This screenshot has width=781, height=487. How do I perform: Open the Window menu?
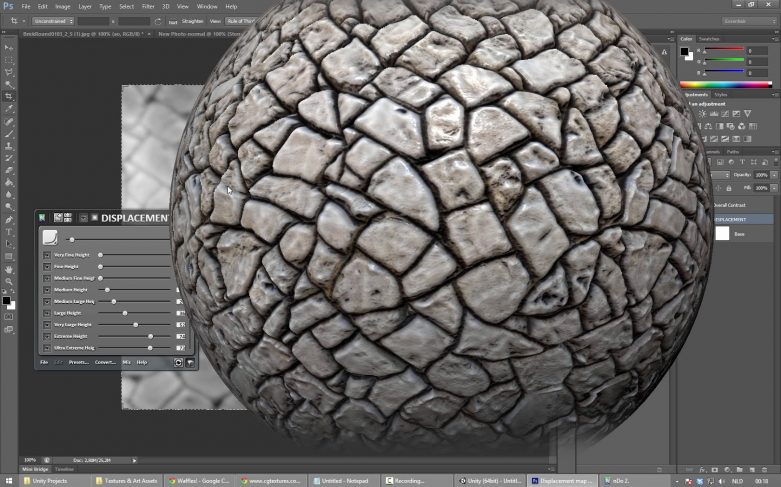[x=207, y=6]
